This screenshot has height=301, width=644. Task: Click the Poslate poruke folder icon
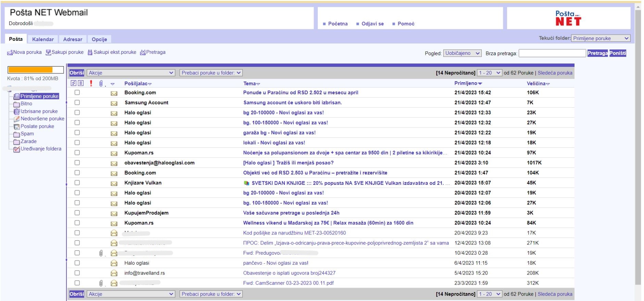(16, 127)
